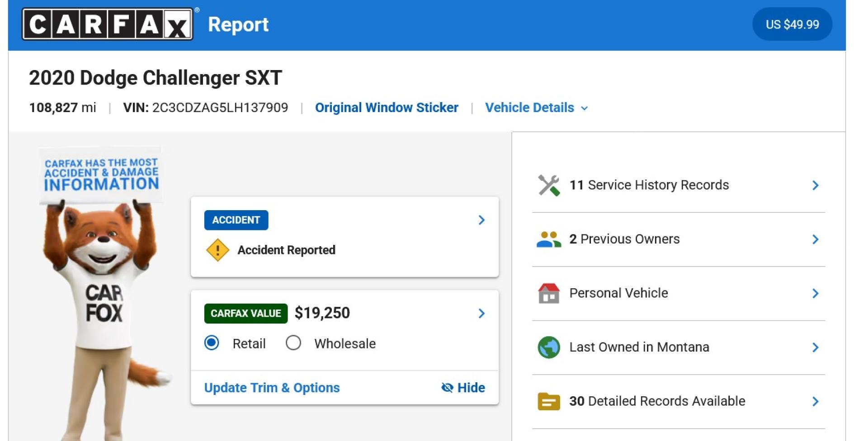Click the 2020 Dodge Challenger SXT title
The height and width of the screenshot is (441, 868).
[x=156, y=78]
